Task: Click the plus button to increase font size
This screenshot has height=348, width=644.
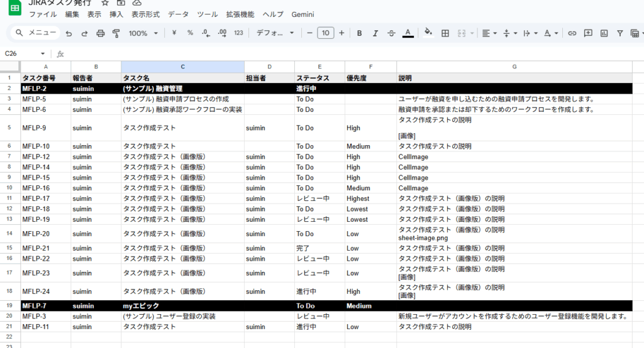Action: pos(341,33)
